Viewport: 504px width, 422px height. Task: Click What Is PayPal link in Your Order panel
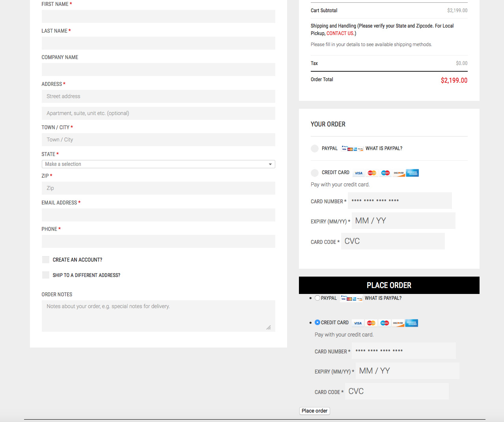coord(384,149)
